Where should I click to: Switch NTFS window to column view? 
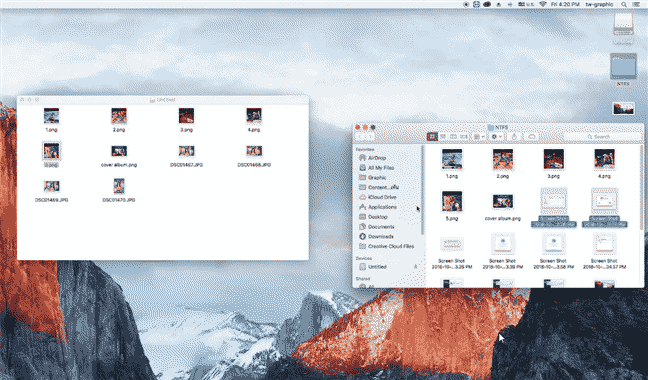point(453,136)
